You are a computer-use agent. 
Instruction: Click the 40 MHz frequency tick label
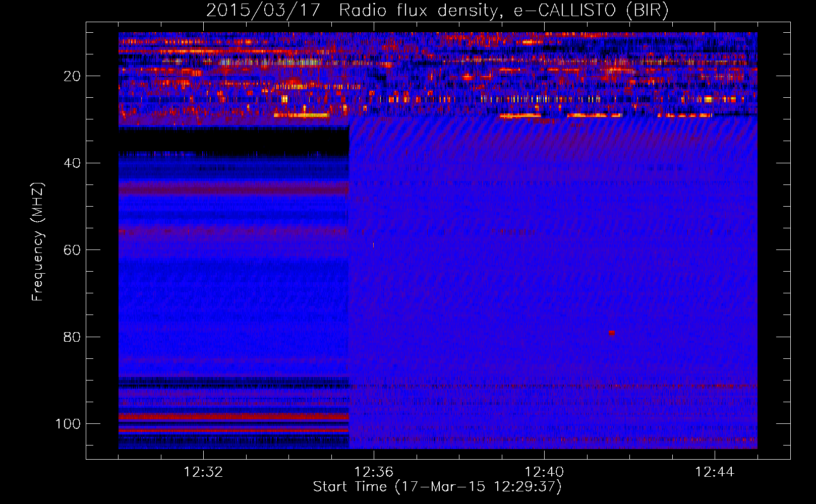[x=72, y=163]
